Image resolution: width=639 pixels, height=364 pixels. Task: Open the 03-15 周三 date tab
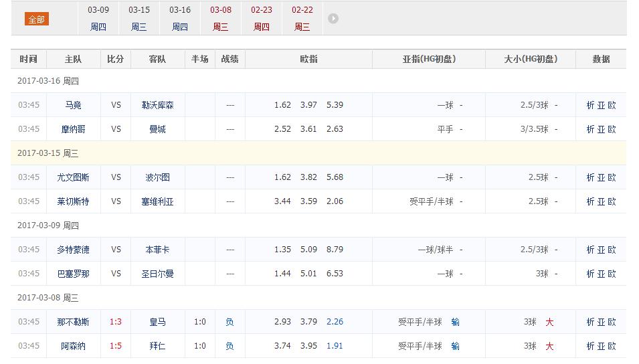tap(139, 18)
